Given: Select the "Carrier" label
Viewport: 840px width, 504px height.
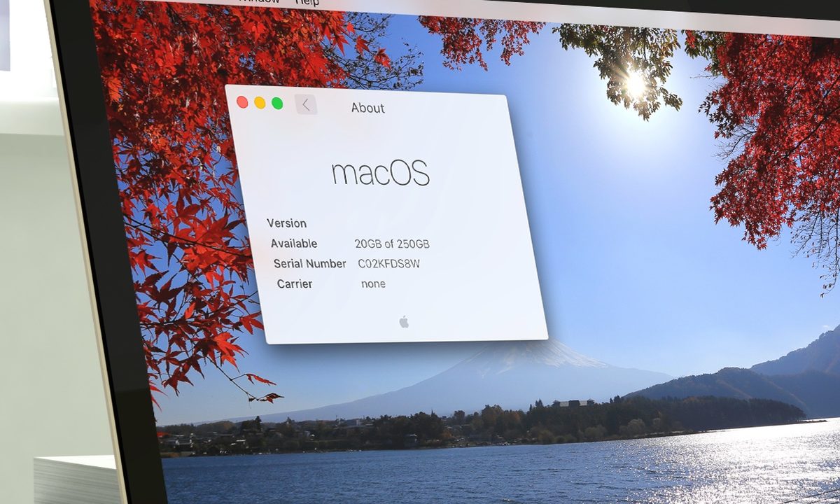Looking at the screenshot, I should coord(295,284).
